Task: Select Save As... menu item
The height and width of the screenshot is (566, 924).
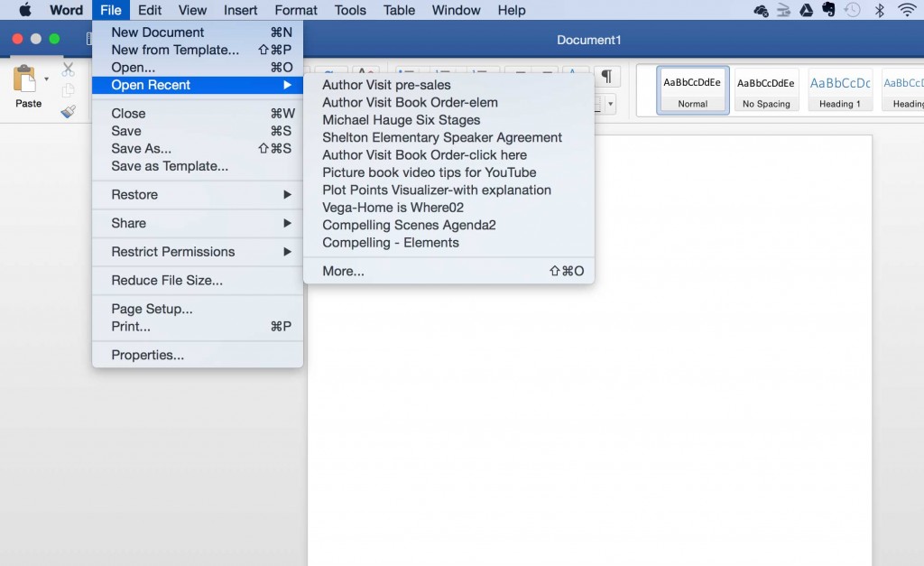Action: pos(198,149)
